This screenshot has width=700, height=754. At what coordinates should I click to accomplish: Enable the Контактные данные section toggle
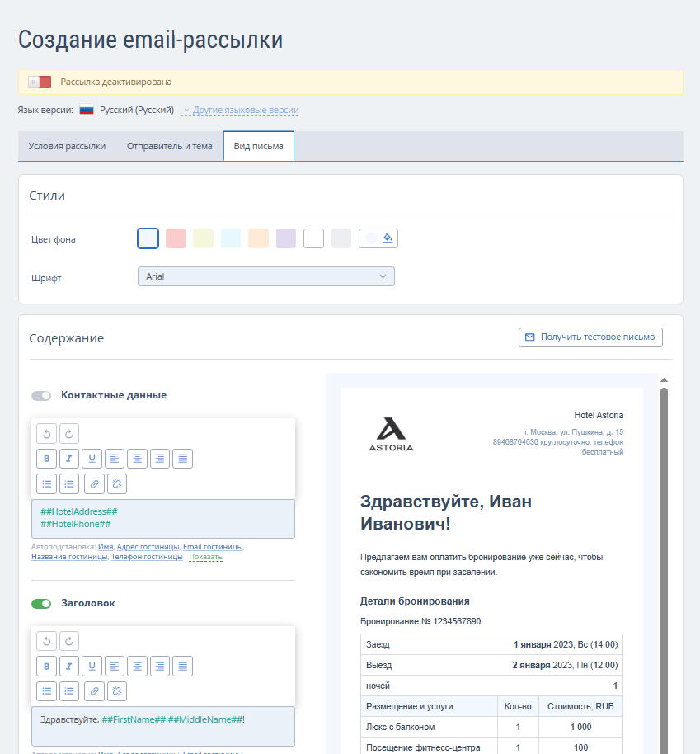[41, 396]
